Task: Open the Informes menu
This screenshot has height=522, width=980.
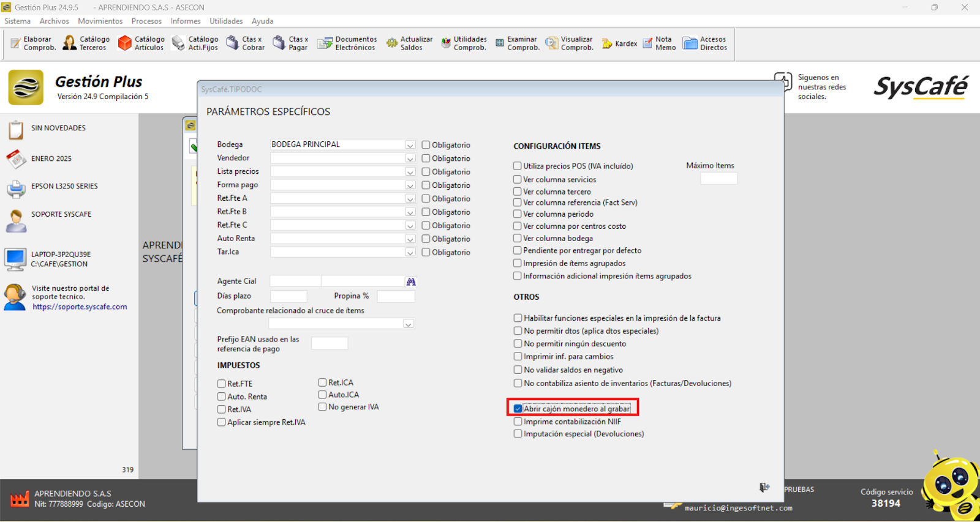Action: 185,21
